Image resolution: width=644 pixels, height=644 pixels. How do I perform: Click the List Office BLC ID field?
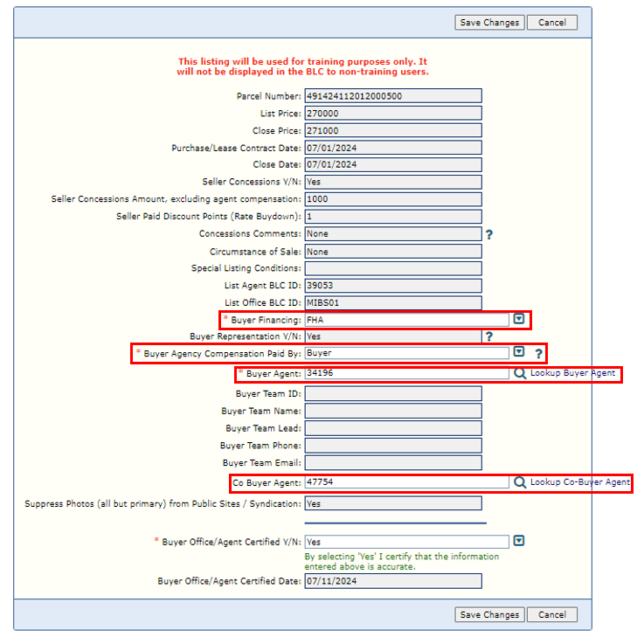pos(393,303)
